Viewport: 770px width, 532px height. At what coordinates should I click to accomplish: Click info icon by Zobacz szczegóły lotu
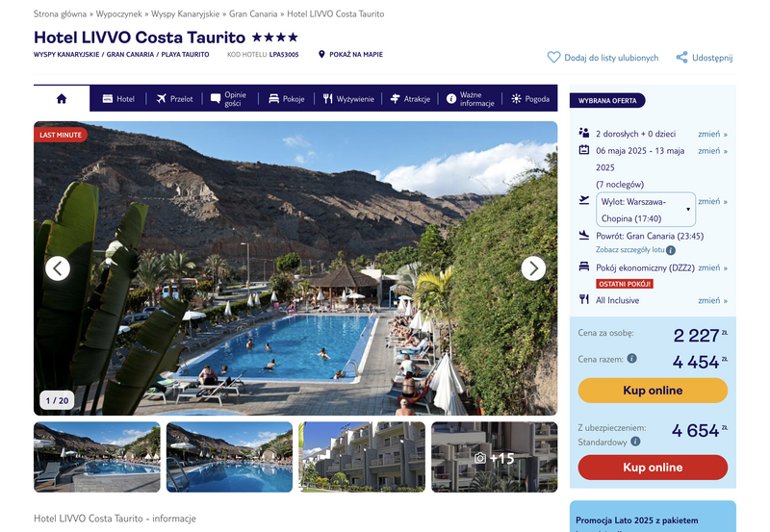point(671,250)
